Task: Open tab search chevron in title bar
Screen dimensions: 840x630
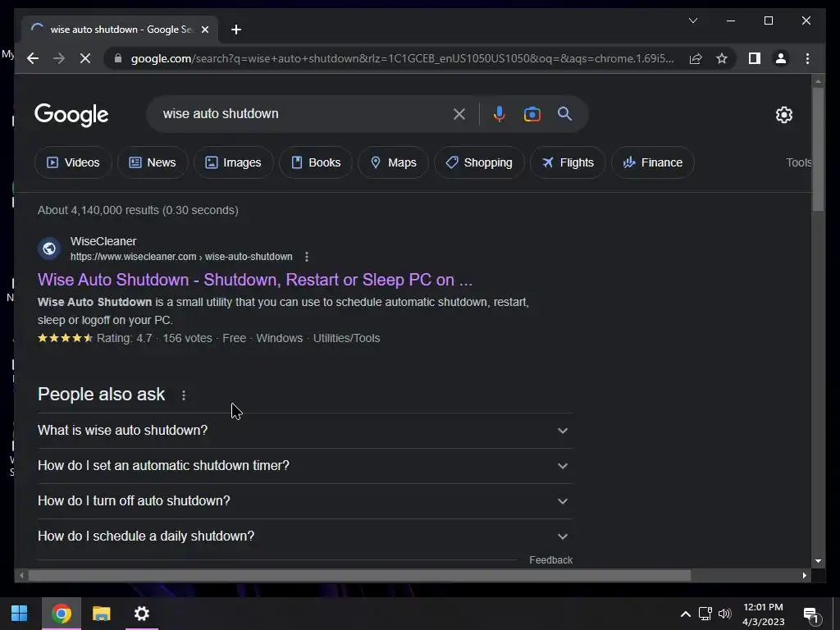Action: (692, 21)
